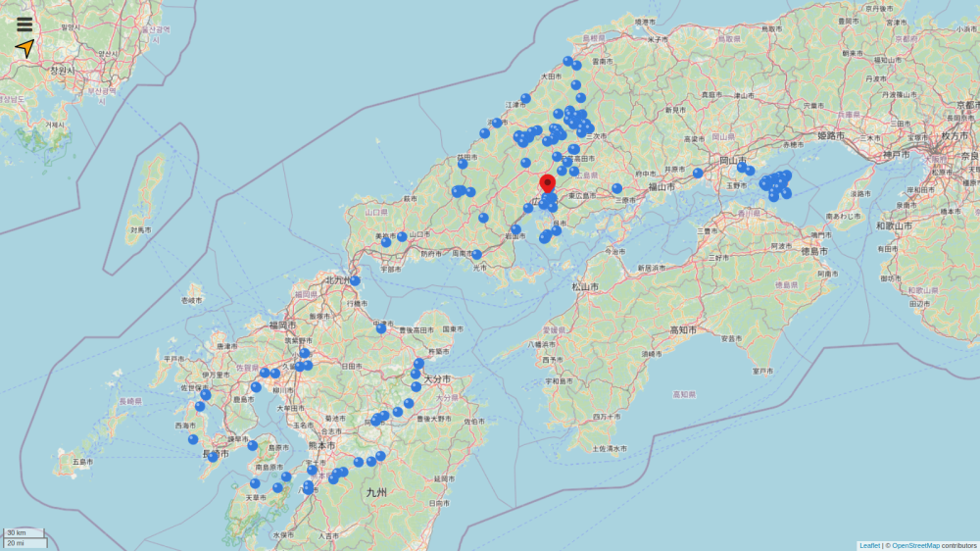The image size is (980, 551).
Task: Open the Leaflet attribution link
Action: point(869,545)
